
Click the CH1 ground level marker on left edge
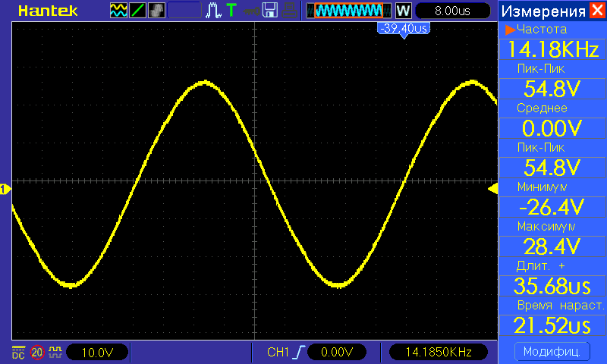pos(5,190)
